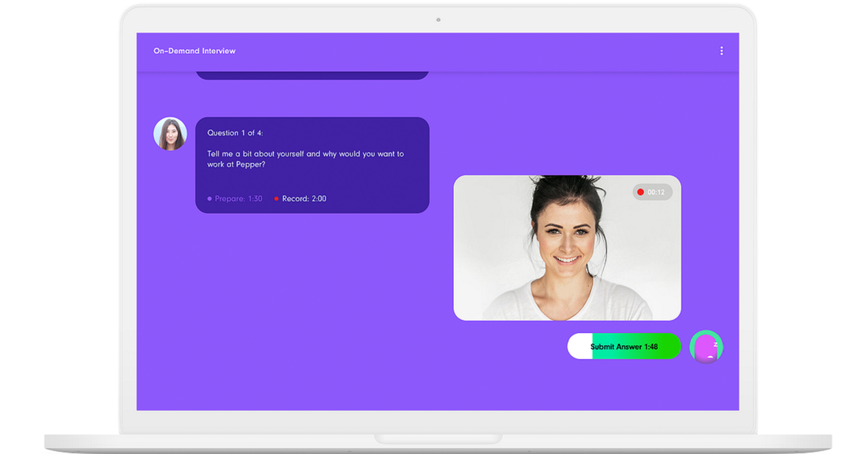Click the Submit Answer 1:48 button
Screen dimensions: 868x454
tap(624, 346)
